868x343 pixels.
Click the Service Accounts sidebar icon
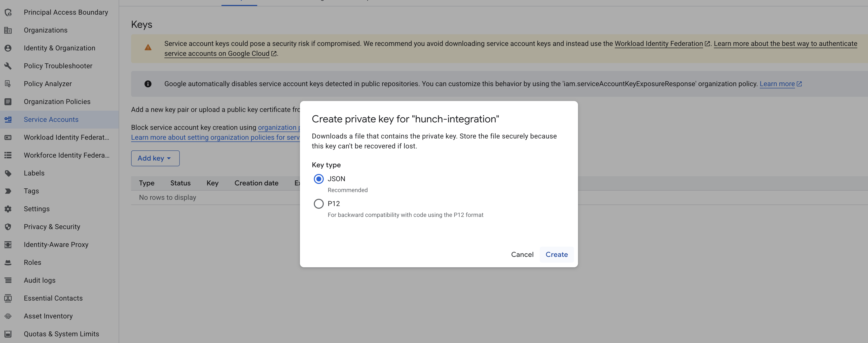coord(8,119)
